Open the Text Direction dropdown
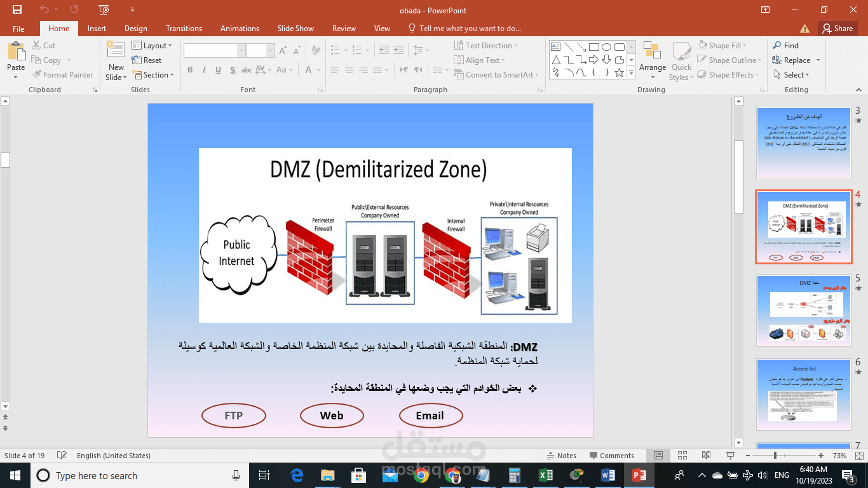Viewport: 868px width, 488px height. [x=485, y=46]
